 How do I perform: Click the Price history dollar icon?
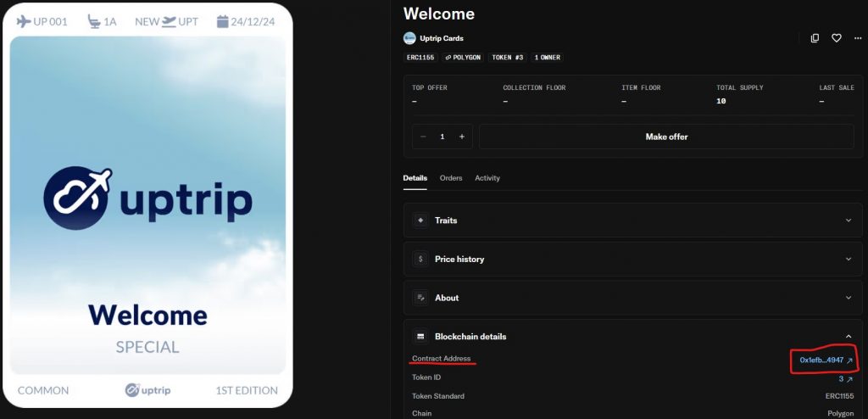[420, 259]
